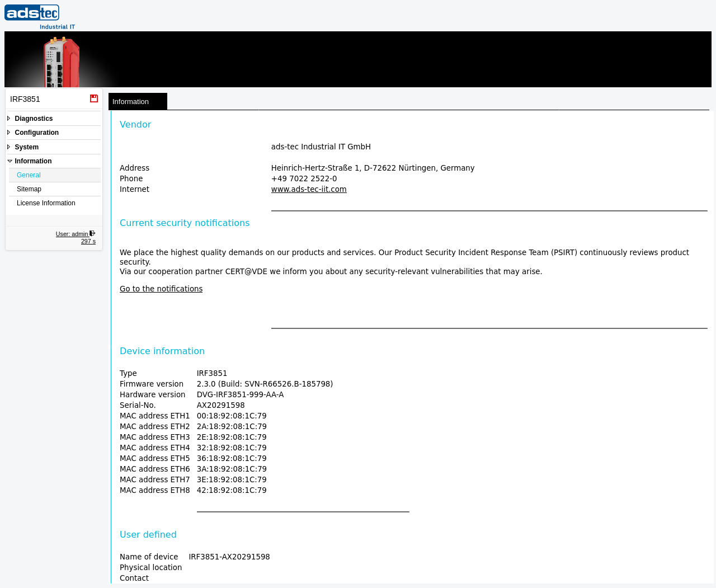
Task: Click the Device information heading
Action: (x=162, y=351)
